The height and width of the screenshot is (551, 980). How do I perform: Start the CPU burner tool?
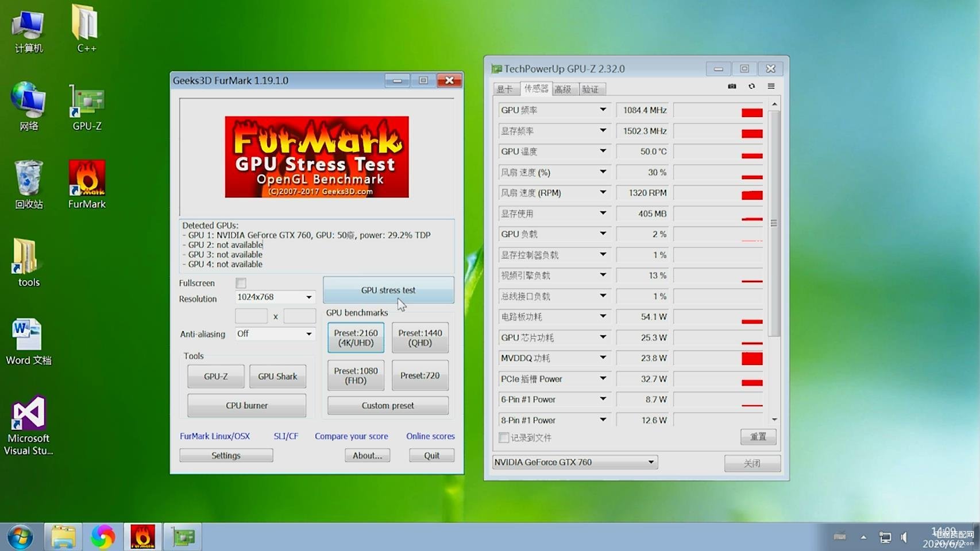coord(246,405)
